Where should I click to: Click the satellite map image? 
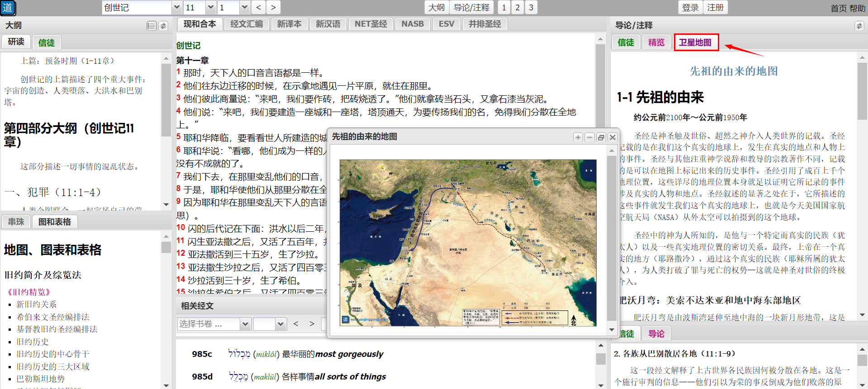point(468,243)
